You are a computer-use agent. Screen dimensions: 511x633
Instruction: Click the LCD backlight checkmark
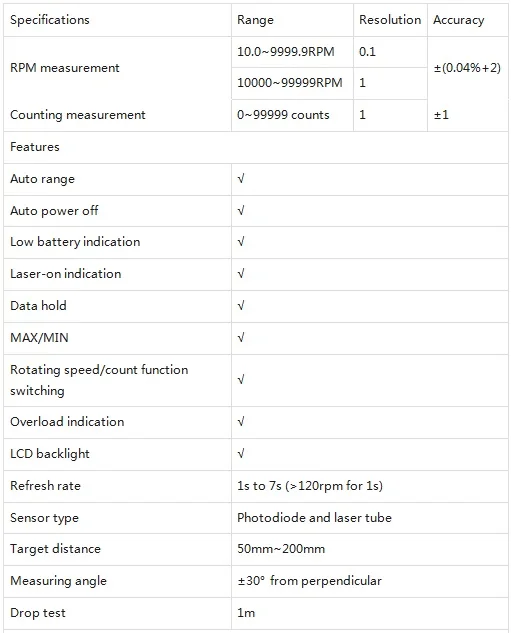pyautogui.click(x=241, y=454)
